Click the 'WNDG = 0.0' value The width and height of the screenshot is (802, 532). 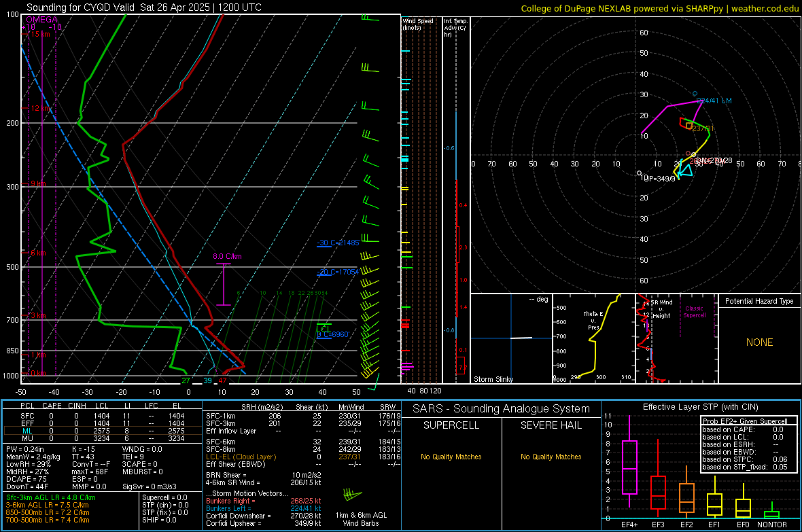click(x=142, y=449)
